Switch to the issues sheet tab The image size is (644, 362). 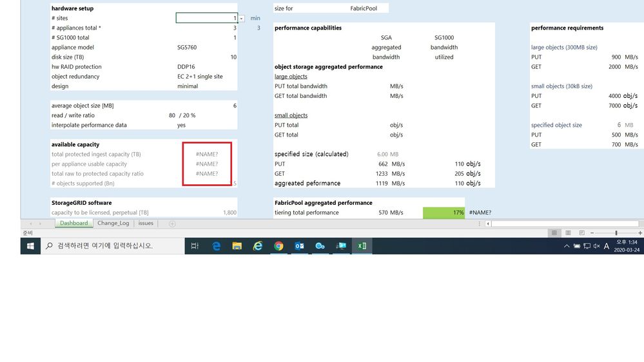point(146,223)
